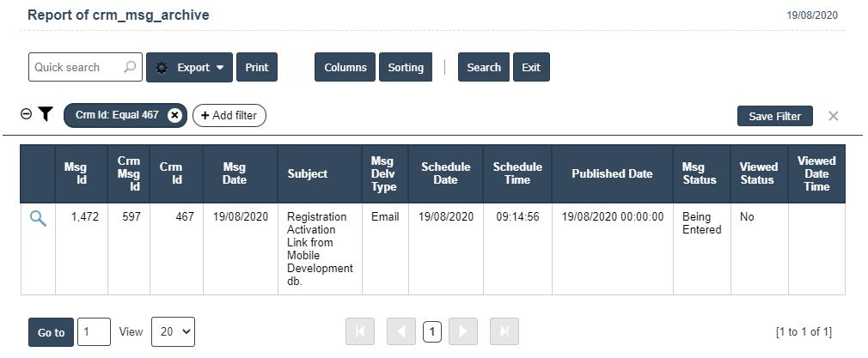Image resolution: width=868 pixels, height=358 pixels.
Task: Dismiss the filter panel with gray X
Action: click(833, 116)
